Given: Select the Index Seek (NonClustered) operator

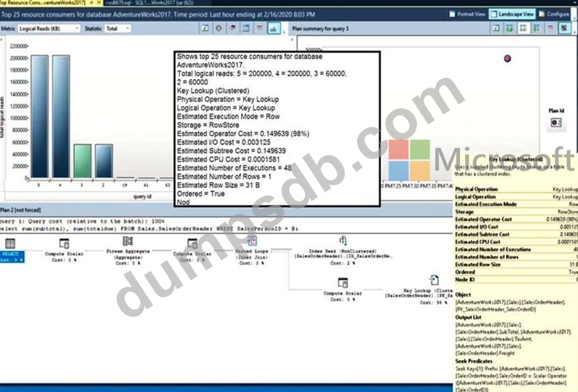Looking at the screenshot, I should (x=342, y=241).
